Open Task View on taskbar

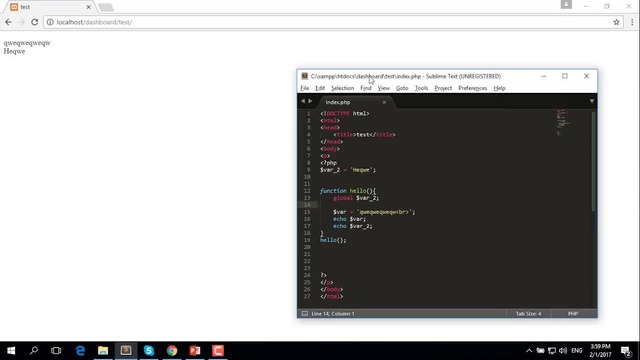[x=56, y=351]
